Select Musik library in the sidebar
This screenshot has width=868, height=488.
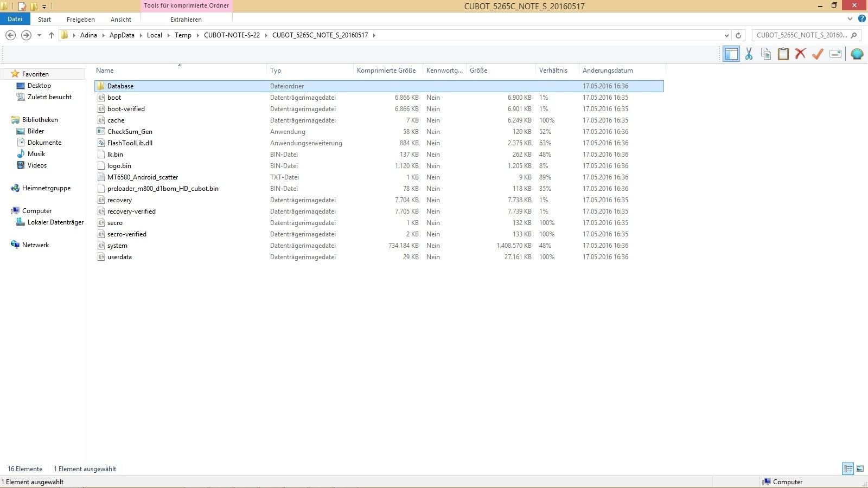(x=36, y=154)
